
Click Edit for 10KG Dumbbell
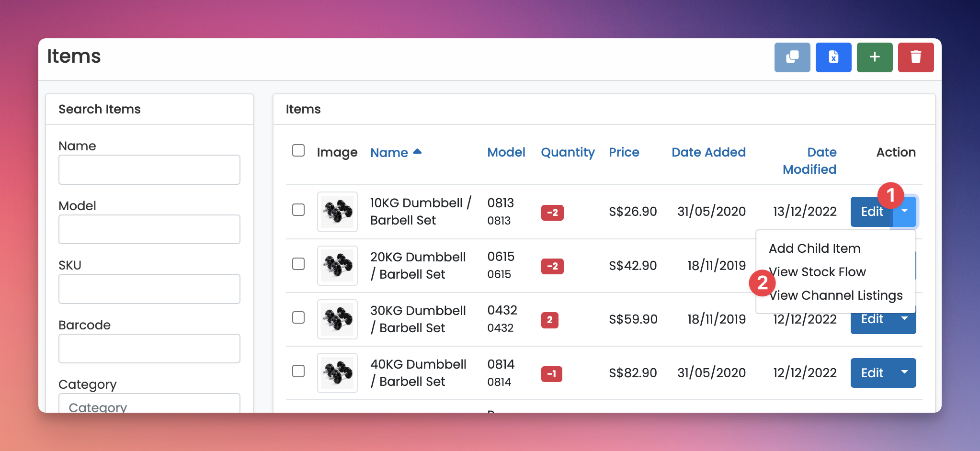tap(872, 212)
